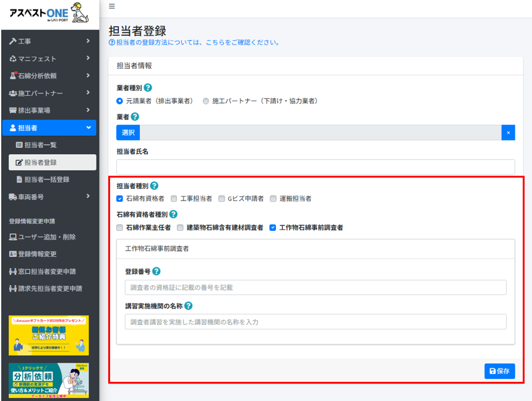Uncheck the 石綿有資格者 checkbox
Image resolution: width=532 pixels, height=401 pixels.
(x=120, y=199)
